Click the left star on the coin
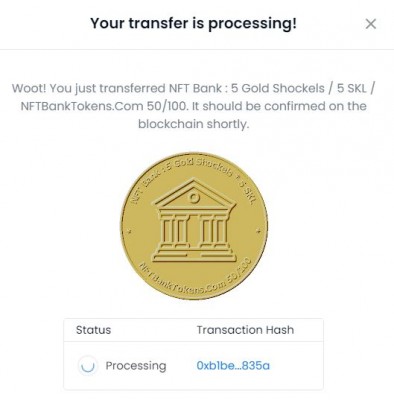 130,231
